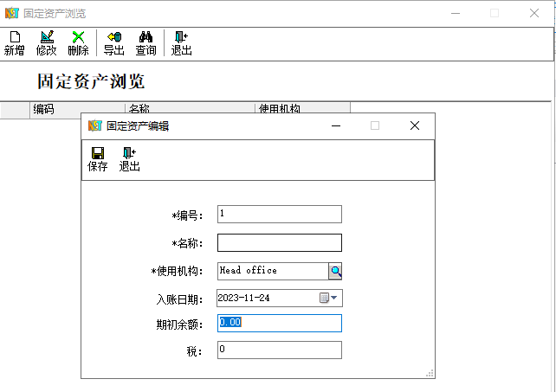Select the 期初余额 amount field
This screenshot has height=392, width=556.
pos(279,323)
